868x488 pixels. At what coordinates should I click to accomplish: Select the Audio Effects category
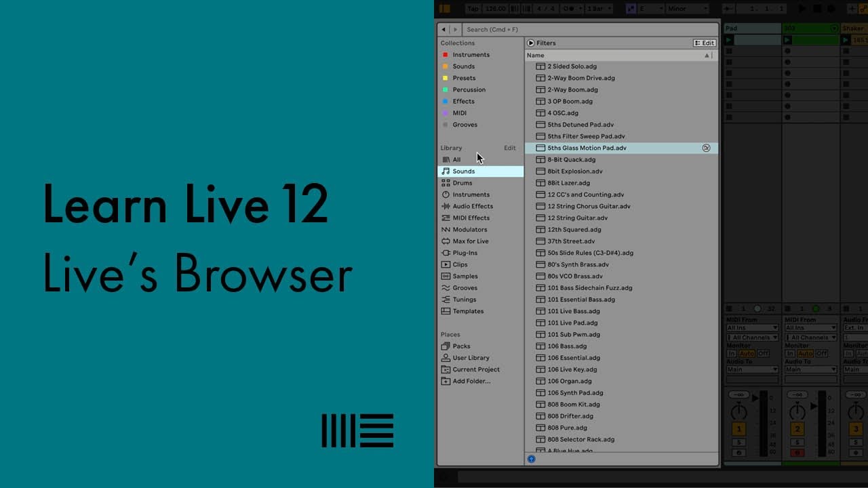[480, 206]
